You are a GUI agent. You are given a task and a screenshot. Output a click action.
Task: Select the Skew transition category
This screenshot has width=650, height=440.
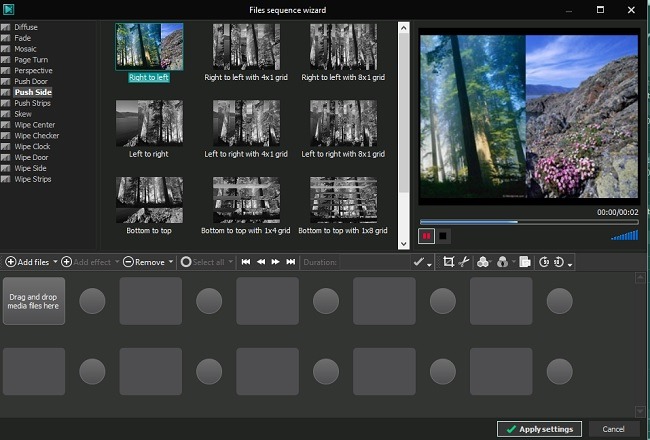23,114
